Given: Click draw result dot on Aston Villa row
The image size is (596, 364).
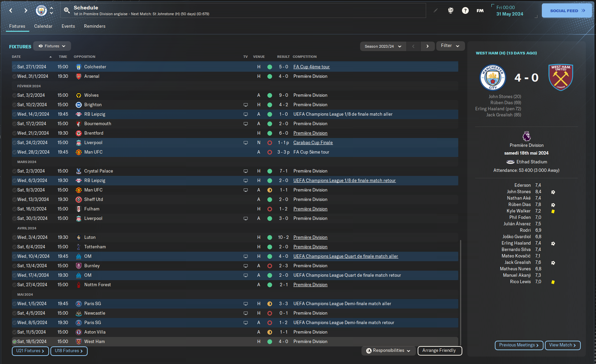Looking at the screenshot, I should [x=270, y=332].
